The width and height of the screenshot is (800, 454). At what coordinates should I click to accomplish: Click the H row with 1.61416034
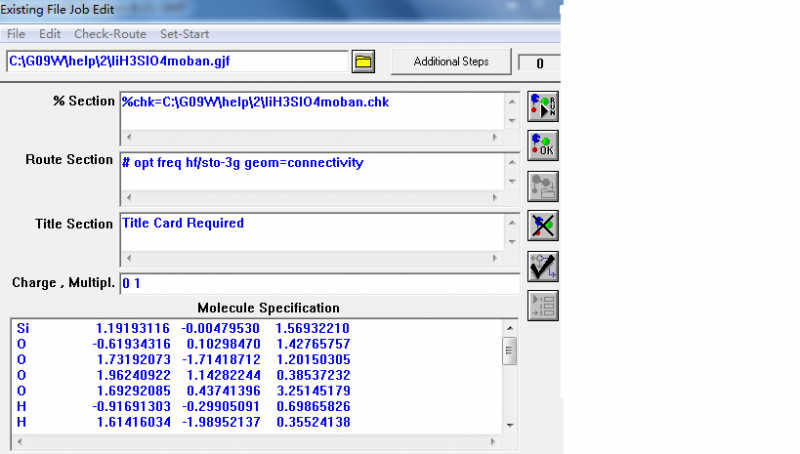pyautogui.click(x=183, y=422)
